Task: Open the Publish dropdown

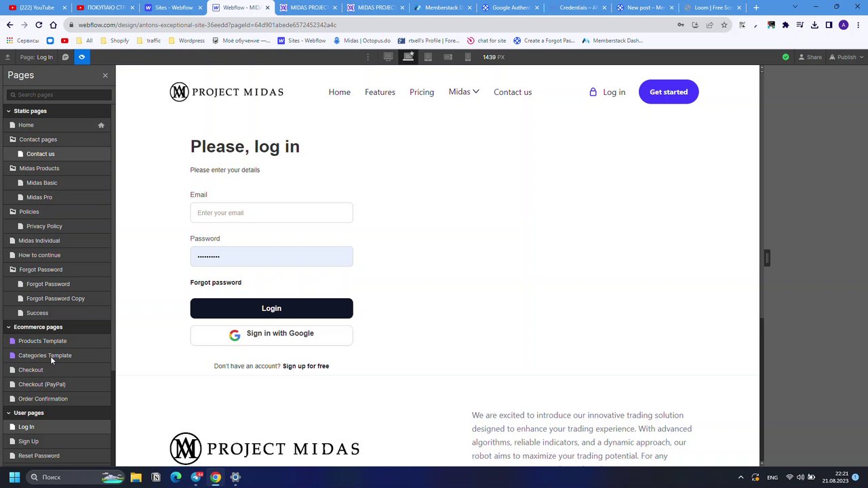Action: coord(846,57)
